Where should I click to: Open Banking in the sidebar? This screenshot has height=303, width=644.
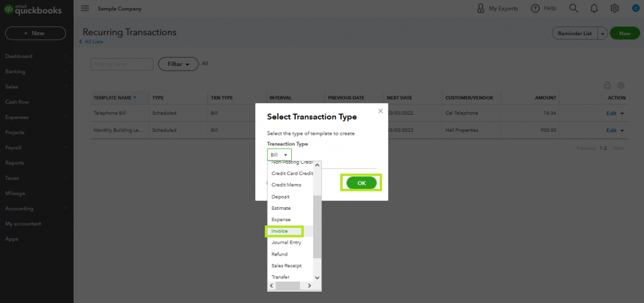(x=15, y=72)
